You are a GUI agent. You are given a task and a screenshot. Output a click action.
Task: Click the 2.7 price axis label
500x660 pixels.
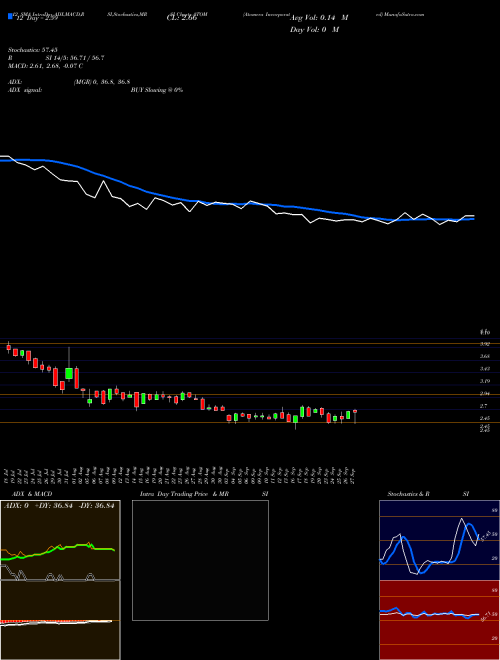(x=484, y=406)
